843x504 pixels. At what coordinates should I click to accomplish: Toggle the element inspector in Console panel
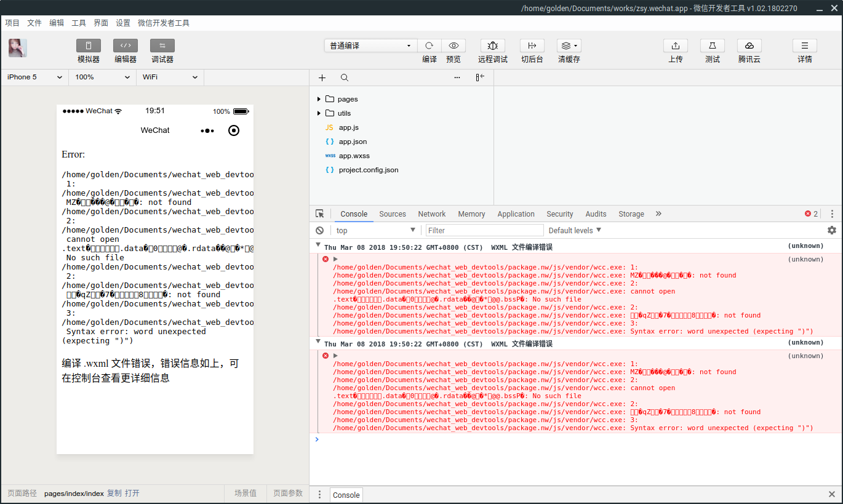(x=319, y=214)
